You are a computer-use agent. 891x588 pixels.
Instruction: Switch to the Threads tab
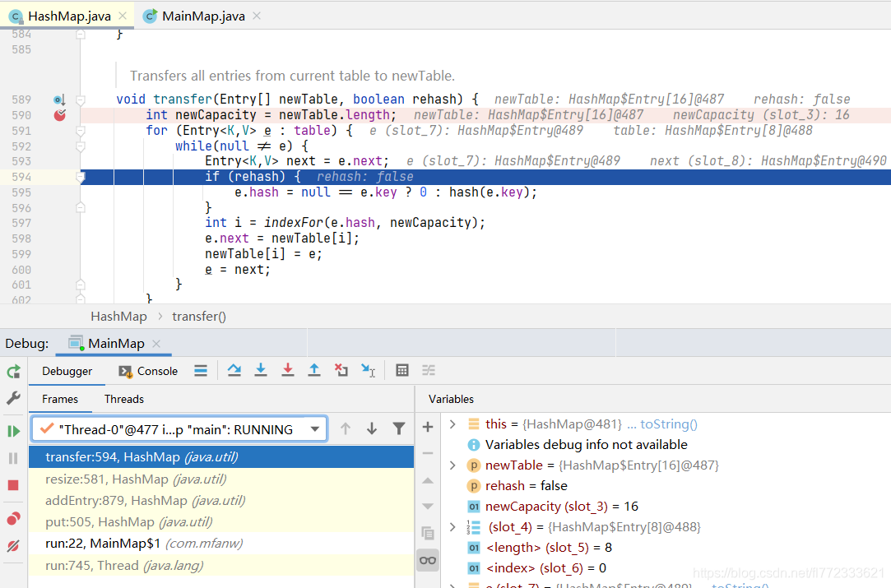(124, 399)
